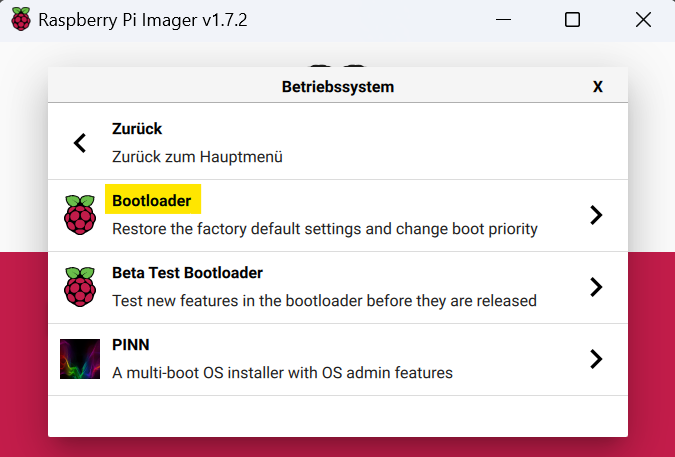
Task: Minimize the Raspberry Pi Imager window
Action: coord(503,20)
